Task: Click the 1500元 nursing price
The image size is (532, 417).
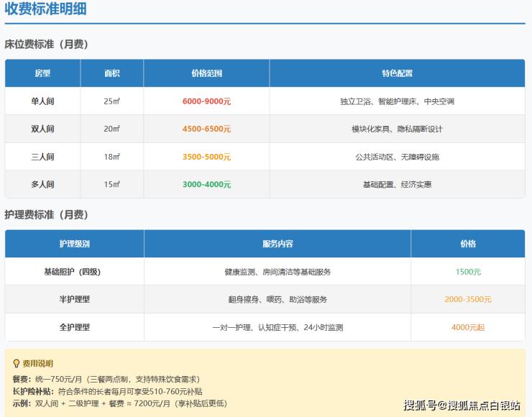Action: coord(468,272)
